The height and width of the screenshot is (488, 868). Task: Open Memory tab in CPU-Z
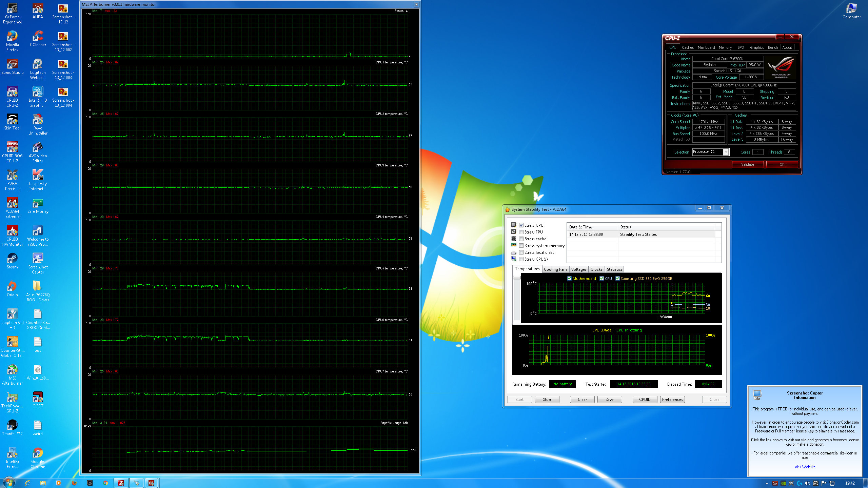[725, 47]
